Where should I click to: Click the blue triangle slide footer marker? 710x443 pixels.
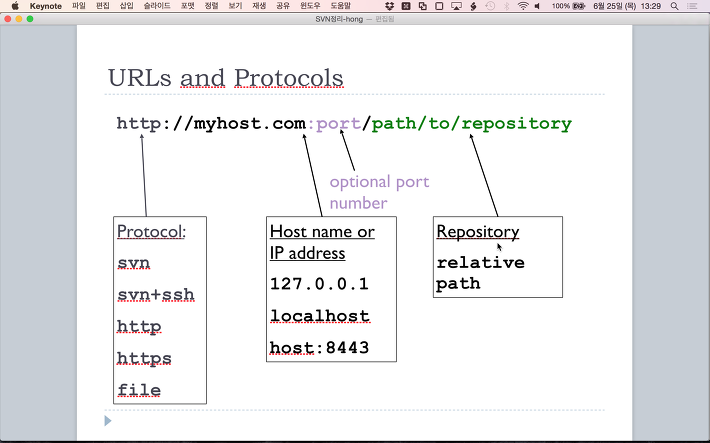[x=108, y=421]
